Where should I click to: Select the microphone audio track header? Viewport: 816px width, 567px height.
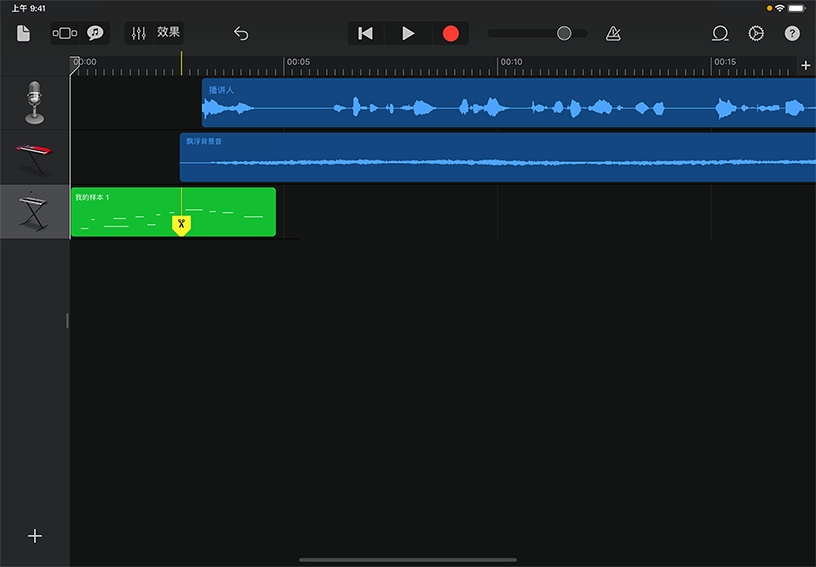(35, 102)
